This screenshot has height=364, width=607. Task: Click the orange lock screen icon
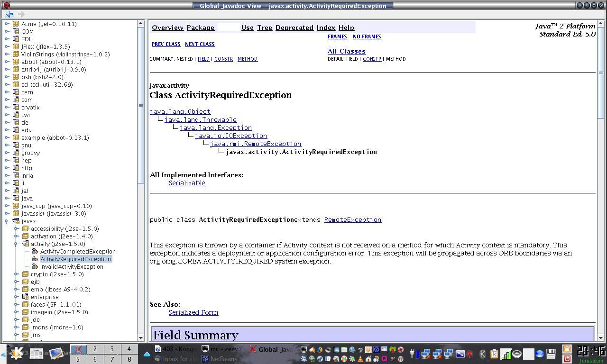click(567, 349)
